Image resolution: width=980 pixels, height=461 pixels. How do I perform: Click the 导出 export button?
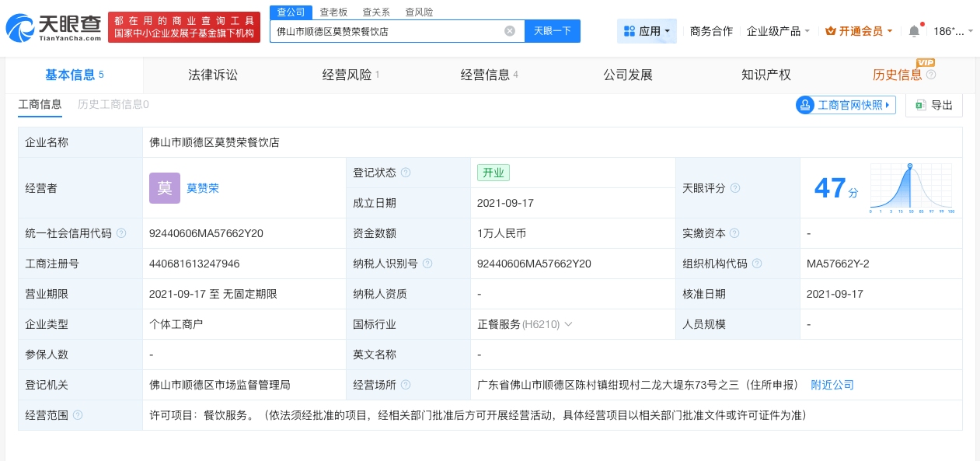click(x=934, y=105)
